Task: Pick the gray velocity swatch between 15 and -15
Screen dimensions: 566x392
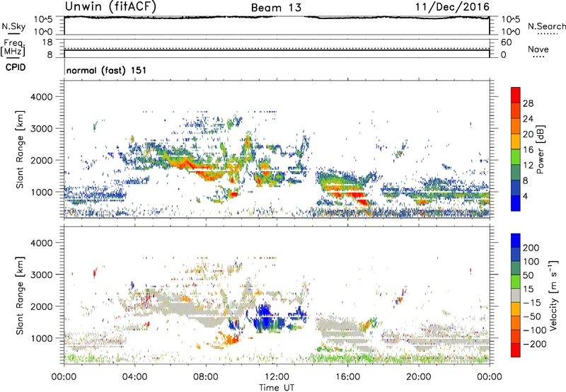Action: click(516, 296)
